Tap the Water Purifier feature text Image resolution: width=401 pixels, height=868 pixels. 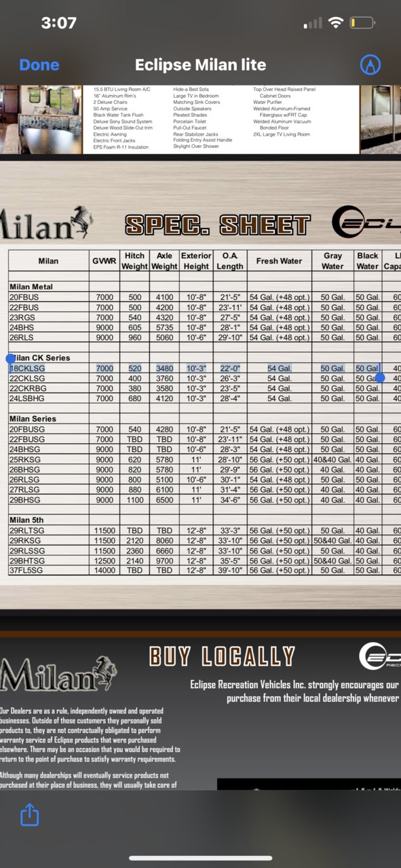tap(268, 102)
